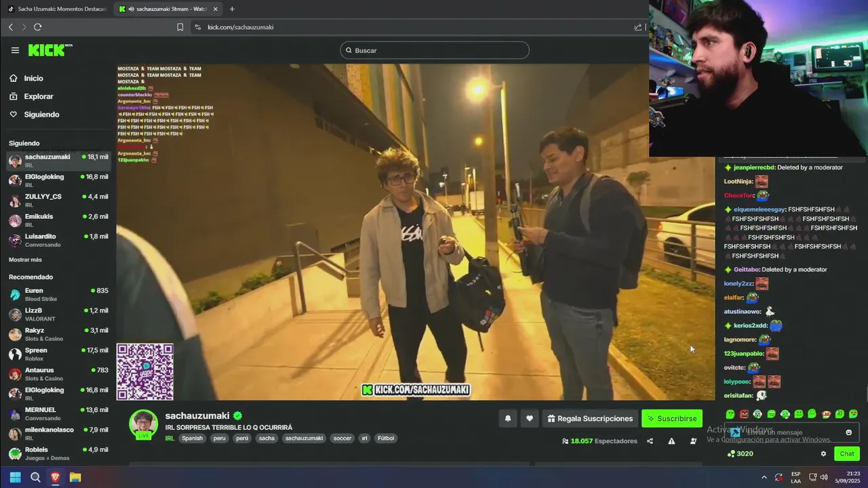Image resolution: width=868 pixels, height=488 pixels.
Task: Click the share icon in address bar
Action: (x=638, y=27)
